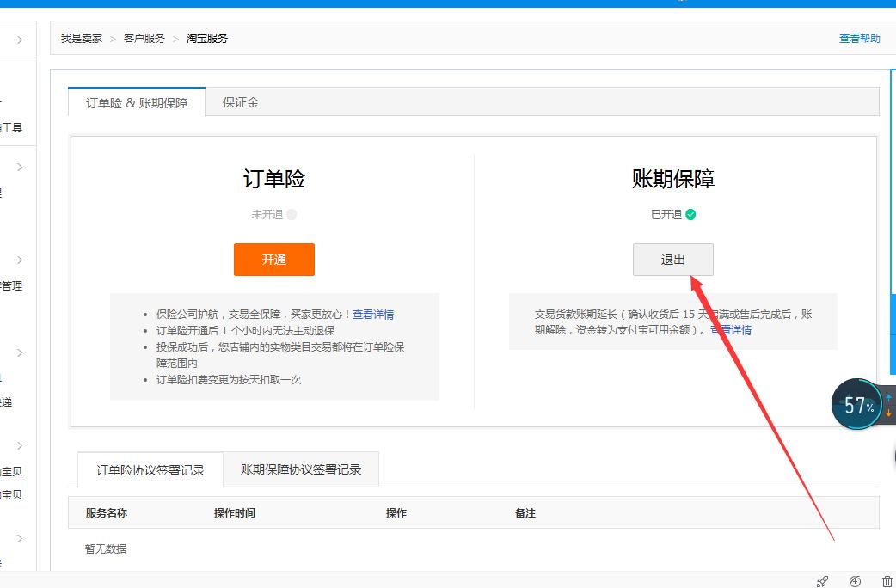The image size is (896, 588).
Task: Click the rocket icon in the bottom toolbar
Action: point(822,582)
